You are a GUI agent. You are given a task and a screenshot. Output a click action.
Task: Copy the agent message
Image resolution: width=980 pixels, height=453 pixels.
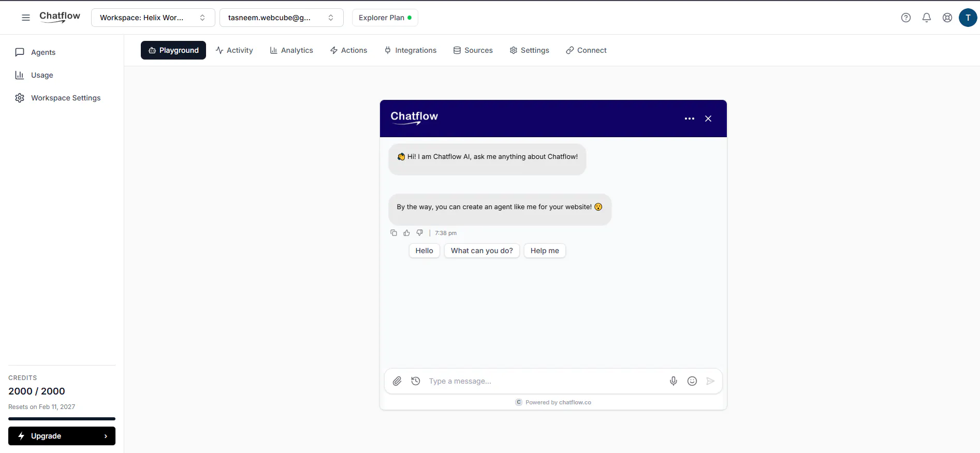tap(394, 233)
